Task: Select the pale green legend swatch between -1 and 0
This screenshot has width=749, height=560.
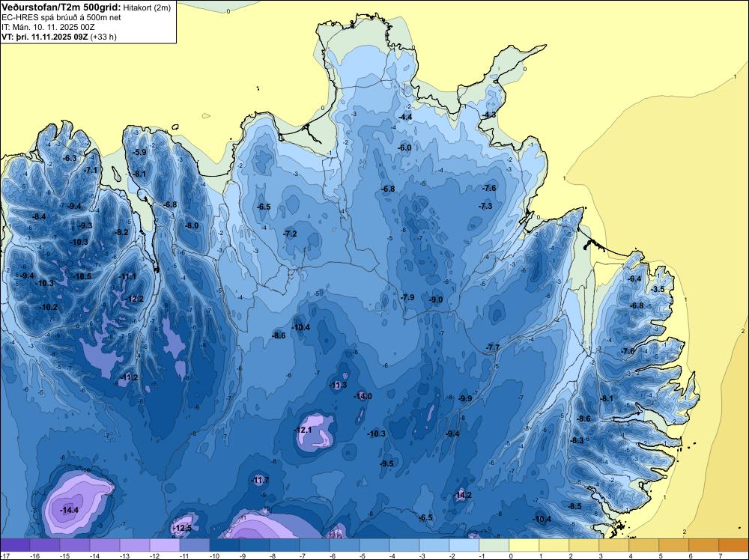Action: [x=494, y=545]
